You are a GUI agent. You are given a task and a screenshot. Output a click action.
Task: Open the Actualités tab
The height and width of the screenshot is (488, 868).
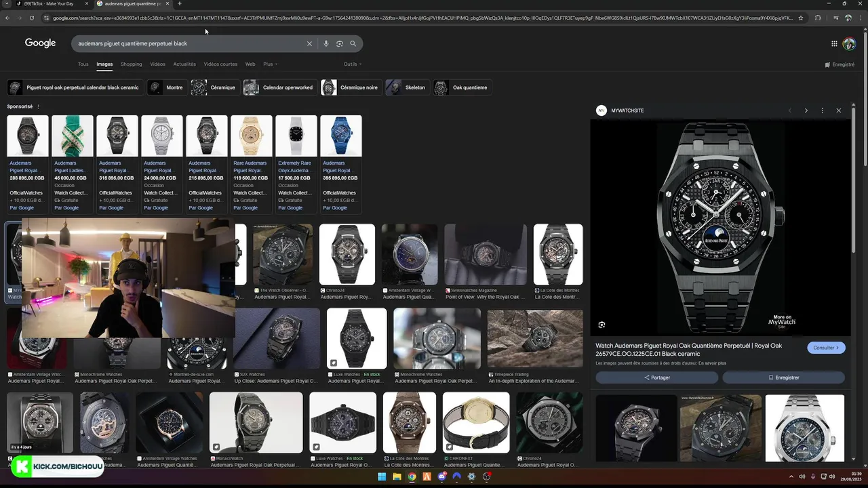pos(184,64)
